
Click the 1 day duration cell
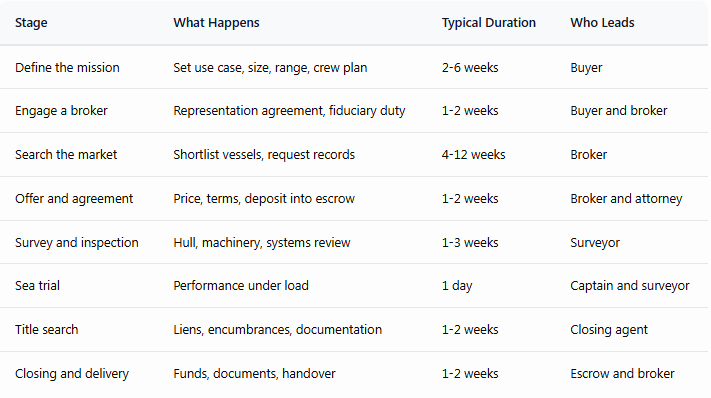(x=457, y=286)
